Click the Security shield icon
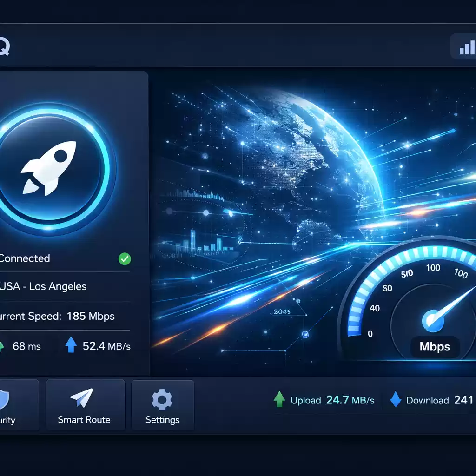476x476 pixels. click(x=4, y=400)
